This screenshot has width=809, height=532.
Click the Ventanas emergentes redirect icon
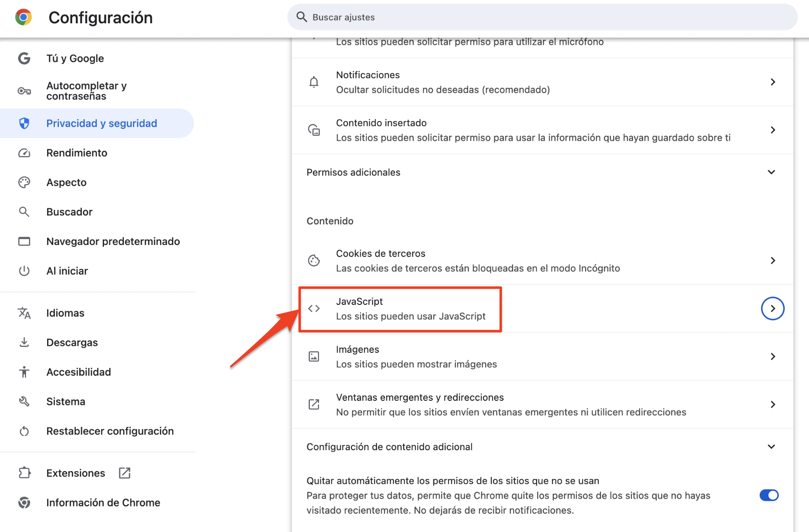coord(314,404)
